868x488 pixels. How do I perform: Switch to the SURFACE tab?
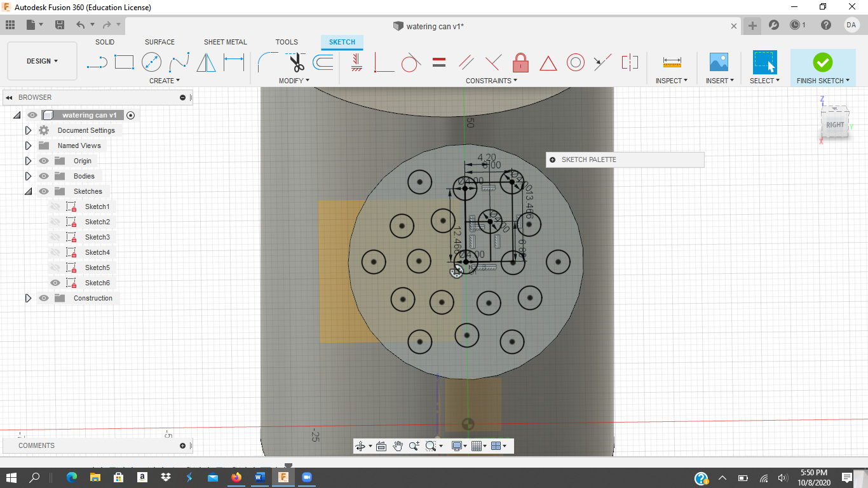(159, 42)
